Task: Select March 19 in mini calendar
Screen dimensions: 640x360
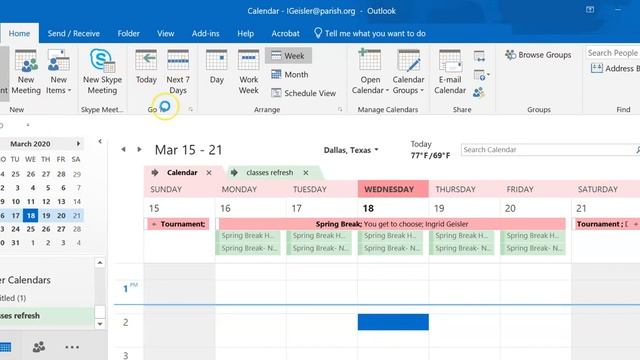Action: click(46, 215)
